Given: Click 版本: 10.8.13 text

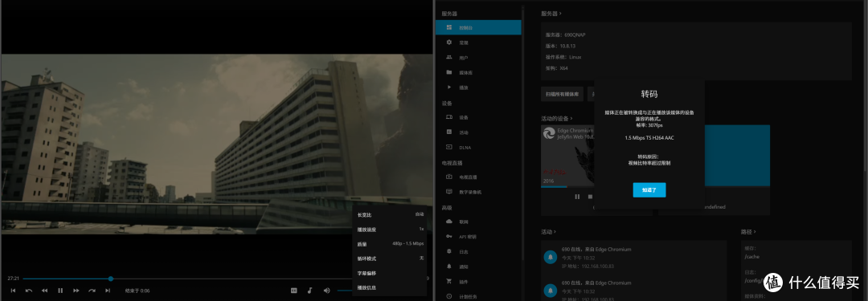Looking at the screenshot, I should click(x=561, y=46).
